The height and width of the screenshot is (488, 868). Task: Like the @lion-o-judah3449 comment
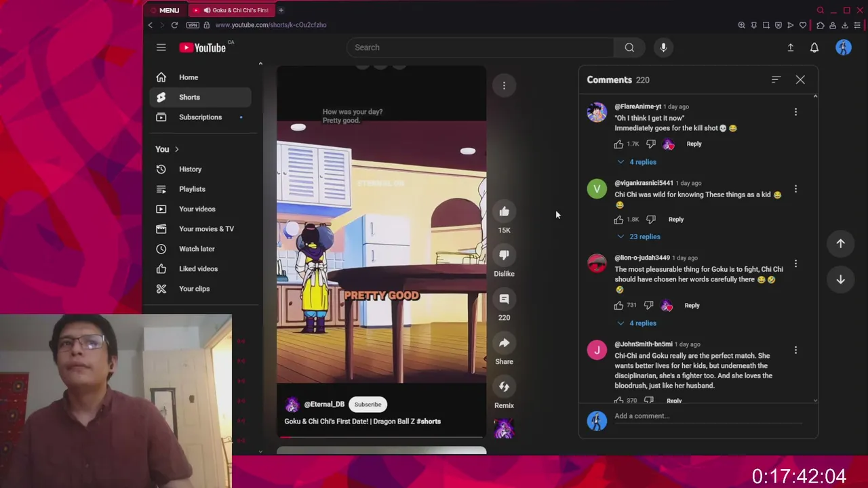pyautogui.click(x=618, y=306)
